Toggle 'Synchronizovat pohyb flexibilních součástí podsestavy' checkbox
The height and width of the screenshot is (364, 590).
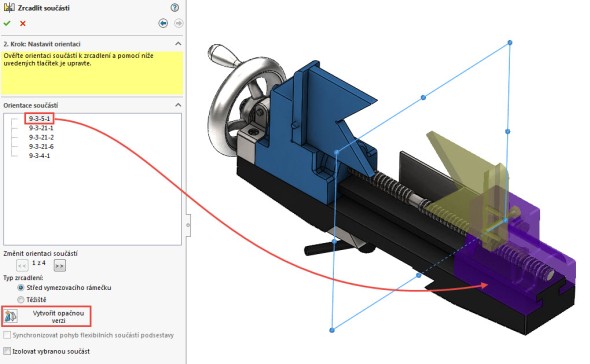7,335
